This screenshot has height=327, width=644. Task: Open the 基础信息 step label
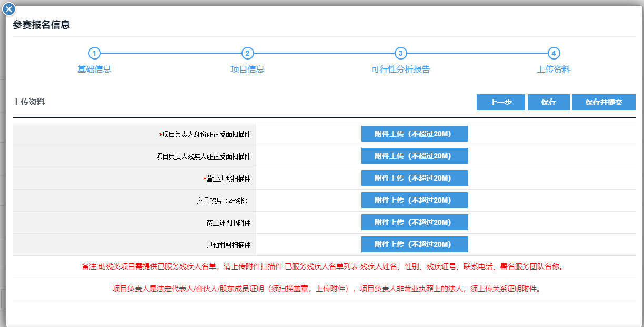point(94,70)
